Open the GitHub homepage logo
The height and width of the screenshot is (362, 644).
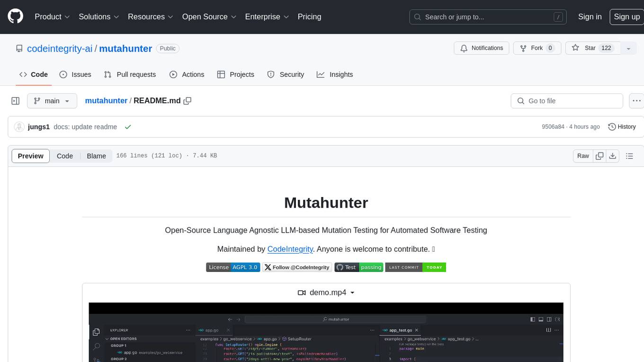pos(15,17)
